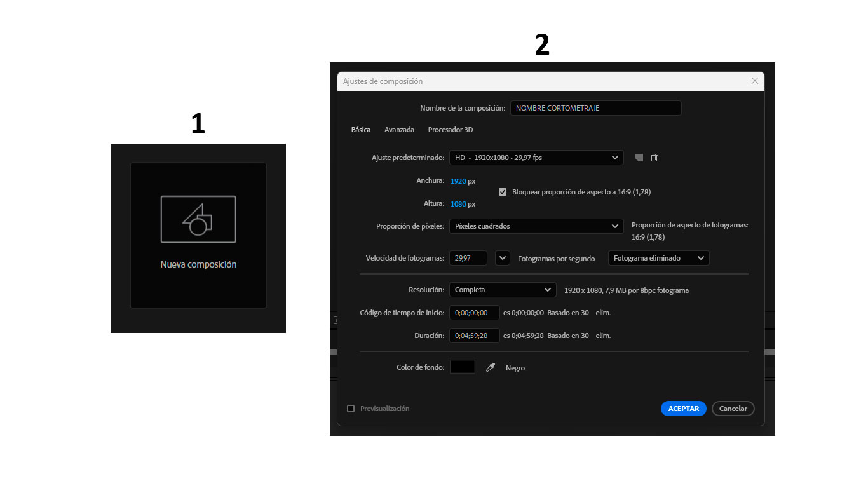Click the Cancelar button

pos(733,409)
